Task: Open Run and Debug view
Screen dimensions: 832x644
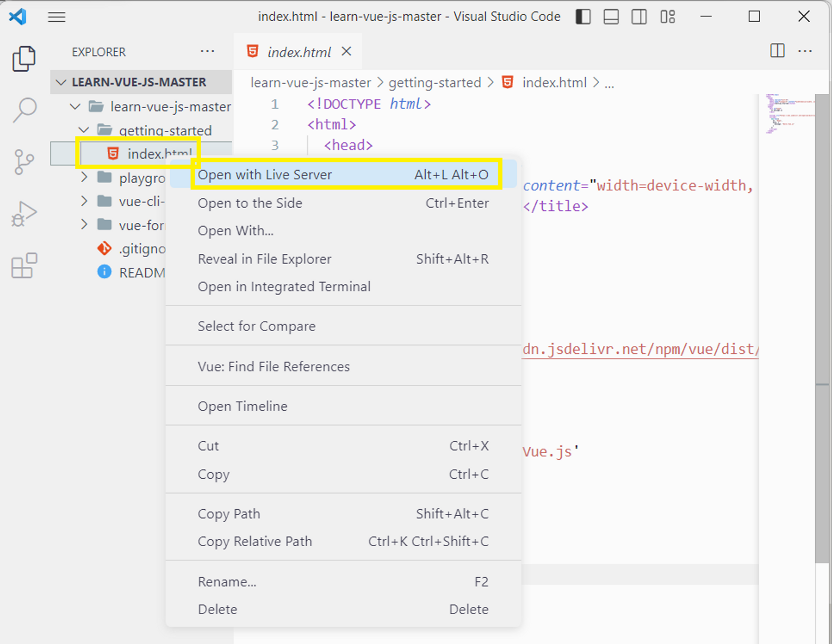Action: pos(24,214)
